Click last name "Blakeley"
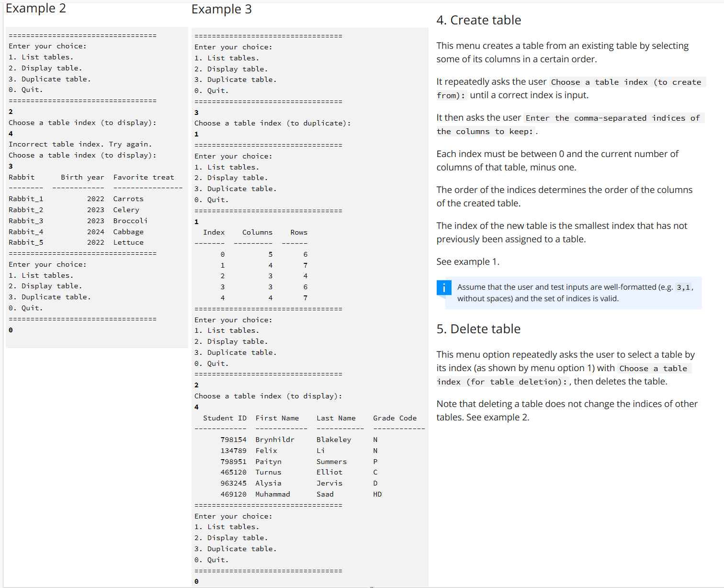Screen dimensions: 724x588 click(x=334, y=440)
